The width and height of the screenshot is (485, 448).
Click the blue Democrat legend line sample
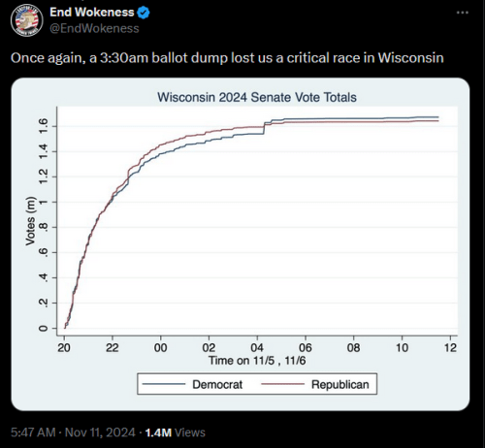click(x=164, y=384)
